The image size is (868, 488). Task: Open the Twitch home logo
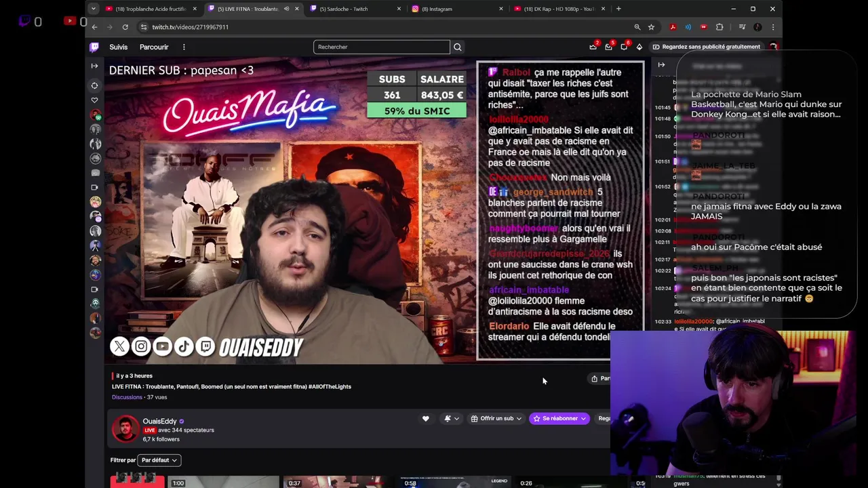94,47
